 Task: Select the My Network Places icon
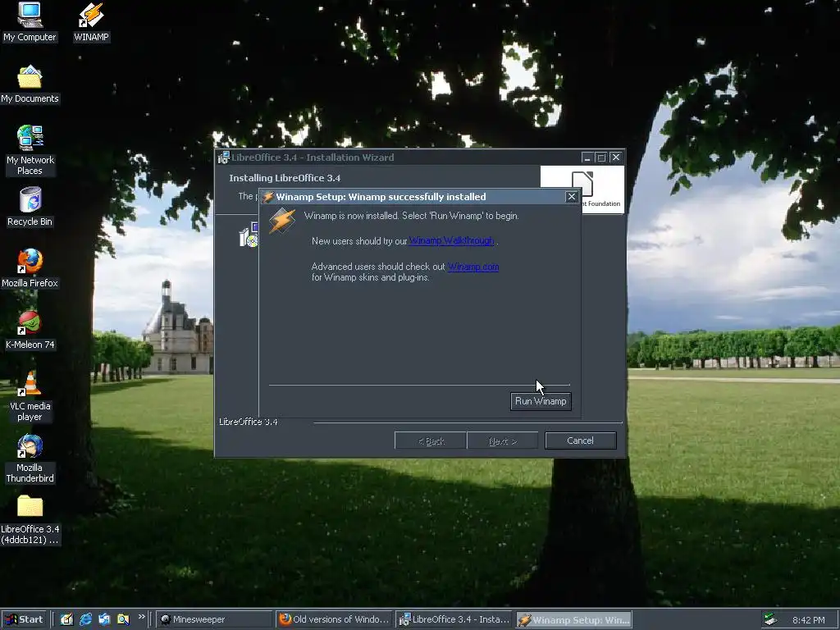click(x=30, y=150)
